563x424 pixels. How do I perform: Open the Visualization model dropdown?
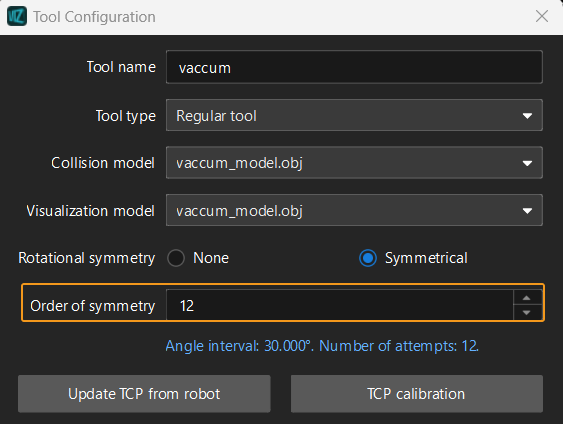tap(354, 210)
